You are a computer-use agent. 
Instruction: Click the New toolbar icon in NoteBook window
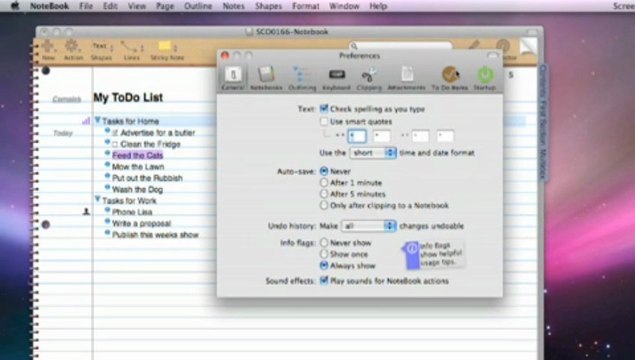tap(48, 50)
